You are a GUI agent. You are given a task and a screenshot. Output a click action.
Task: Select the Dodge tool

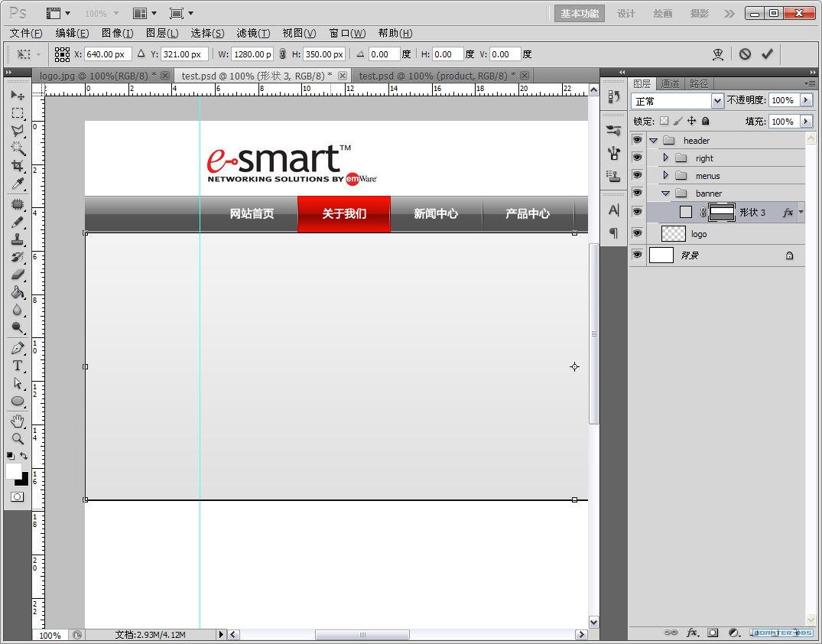pyautogui.click(x=18, y=328)
